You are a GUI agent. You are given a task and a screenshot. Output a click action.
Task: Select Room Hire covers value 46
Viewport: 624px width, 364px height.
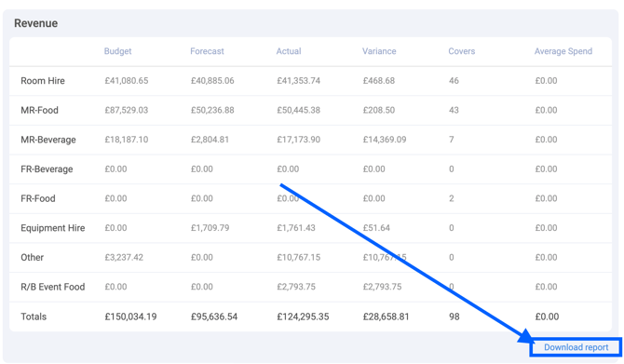454,81
